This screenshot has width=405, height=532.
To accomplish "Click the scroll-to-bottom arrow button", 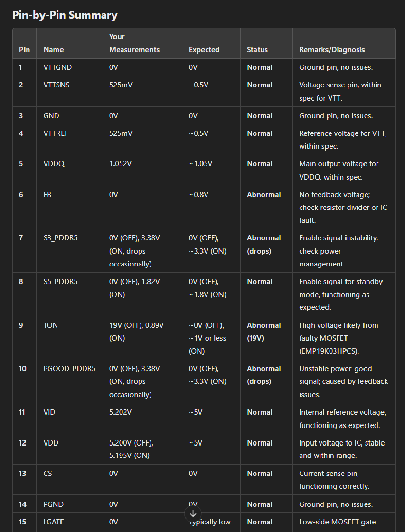I will pyautogui.click(x=193, y=513).
